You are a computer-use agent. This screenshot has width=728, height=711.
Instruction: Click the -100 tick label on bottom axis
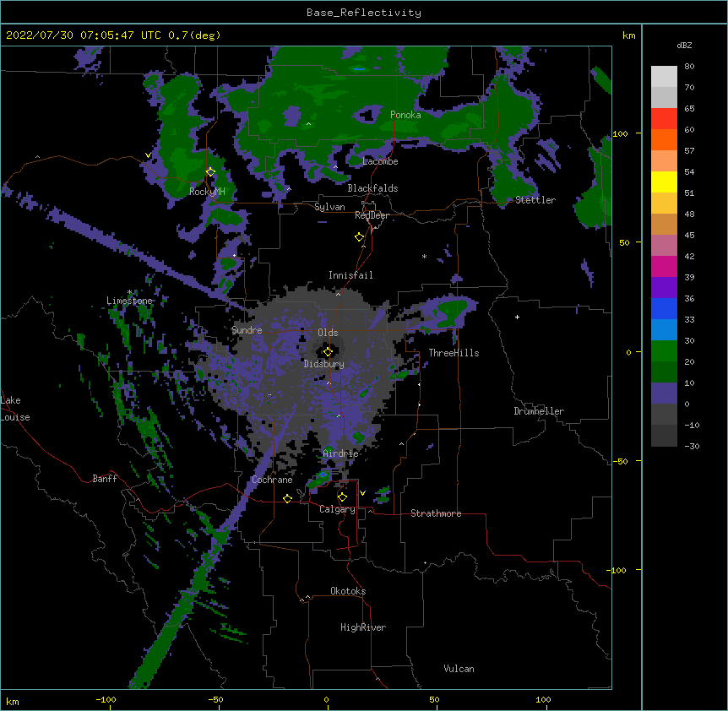(106, 700)
